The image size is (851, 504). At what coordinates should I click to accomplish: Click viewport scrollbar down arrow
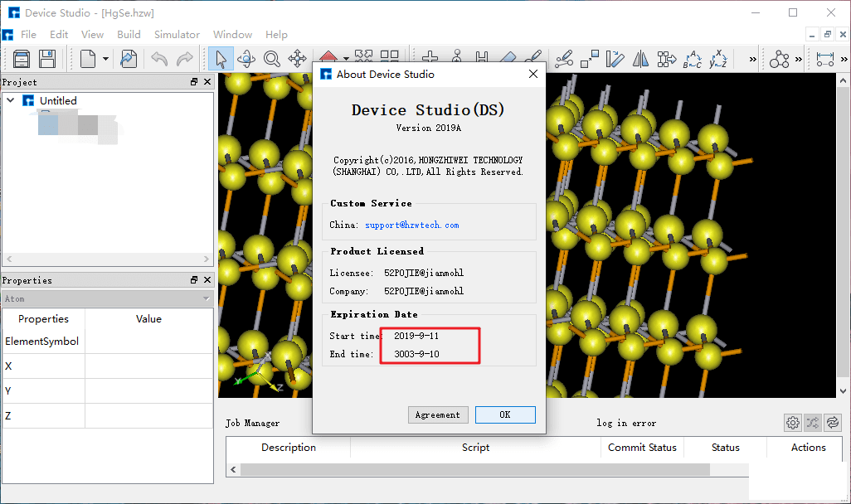point(843,391)
